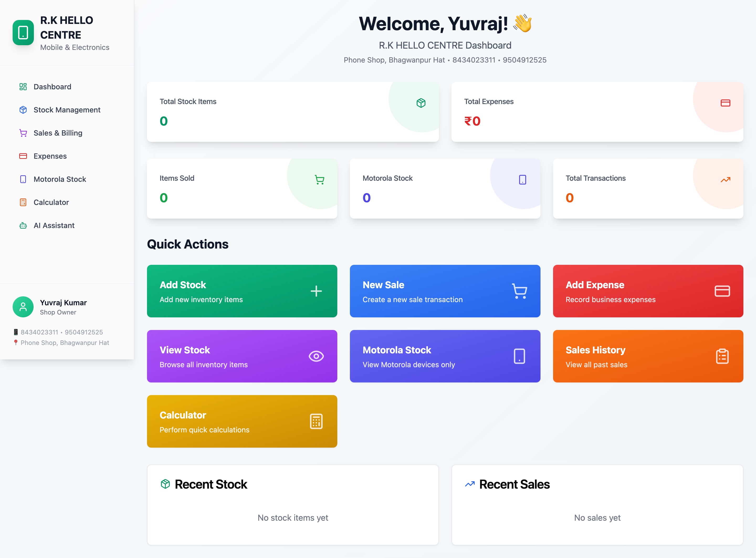Image resolution: width=756 pixels, height=558 pixels.
Task: Click the Total Transactions stat card
Action: click(648, 188)
